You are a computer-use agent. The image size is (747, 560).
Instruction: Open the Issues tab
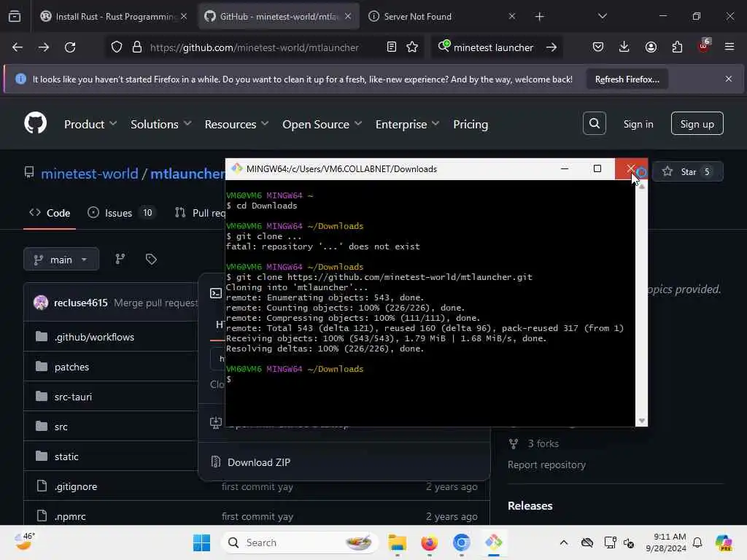[x=121, y=213]
